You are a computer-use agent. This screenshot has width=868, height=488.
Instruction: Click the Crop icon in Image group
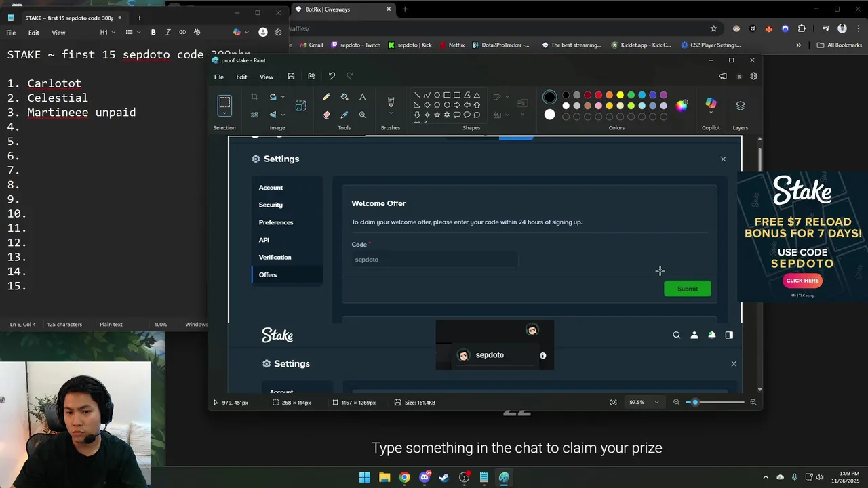pos(254,97)
